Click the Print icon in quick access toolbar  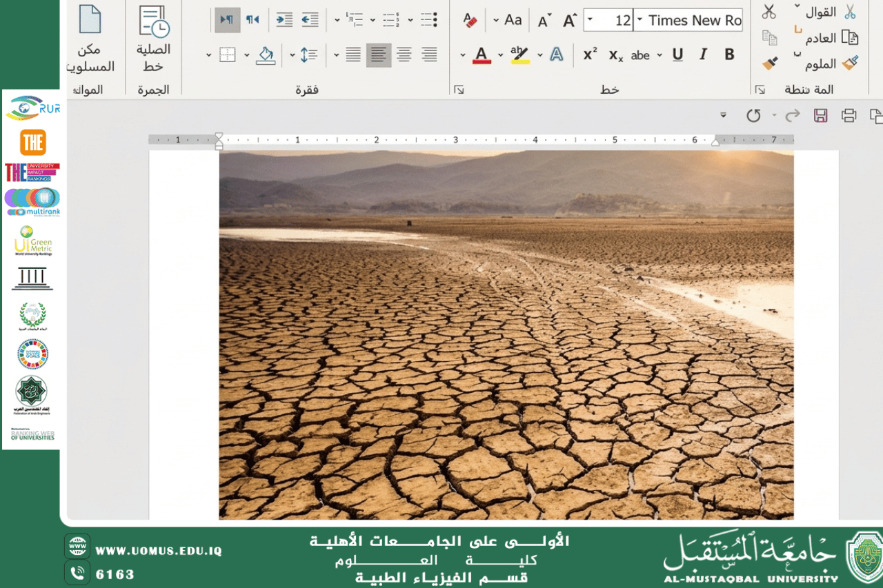coord(849,115)
